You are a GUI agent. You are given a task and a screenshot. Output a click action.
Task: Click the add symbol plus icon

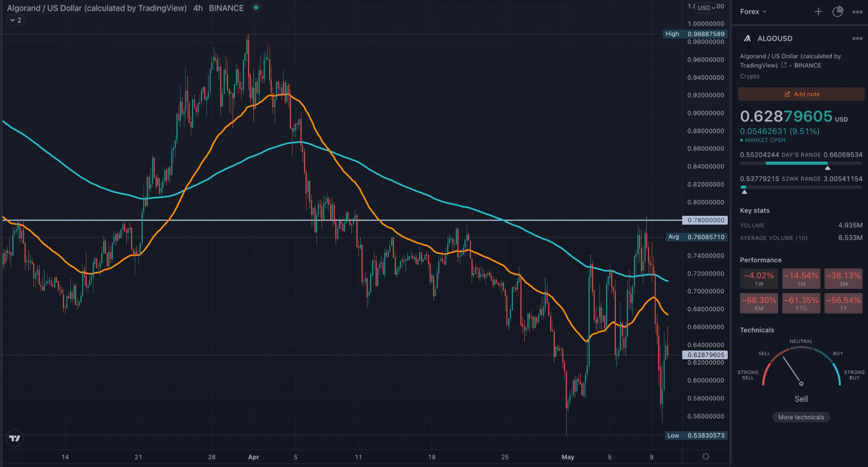pyautogui.click(x=818, y=12)
